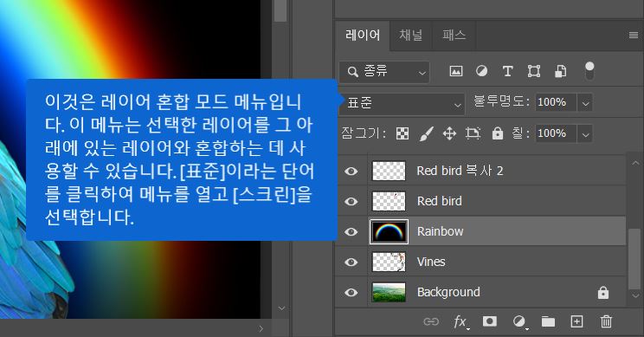Click the 칠 fill label
This screenshot has width=644, height=337.
click(x=520, y=133)
